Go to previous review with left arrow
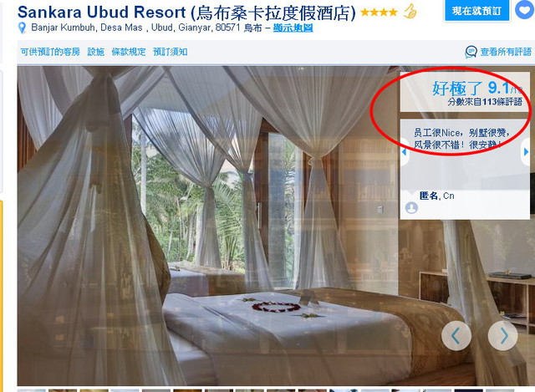 [405, 152]
